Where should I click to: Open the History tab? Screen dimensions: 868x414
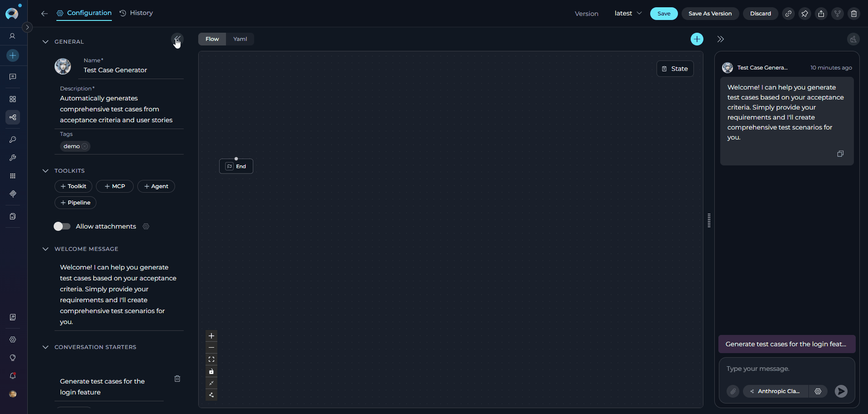[x=136, y=13]
